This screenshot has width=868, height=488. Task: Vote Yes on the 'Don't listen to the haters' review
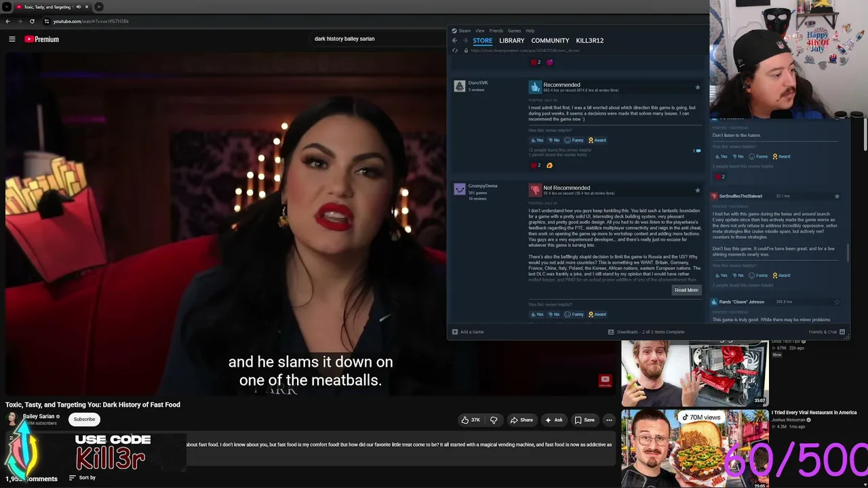722,157
